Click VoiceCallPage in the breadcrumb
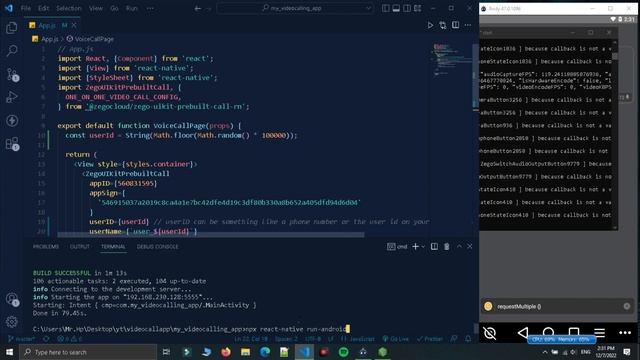The width and height of the screenshot is (640, 360). 94,39
